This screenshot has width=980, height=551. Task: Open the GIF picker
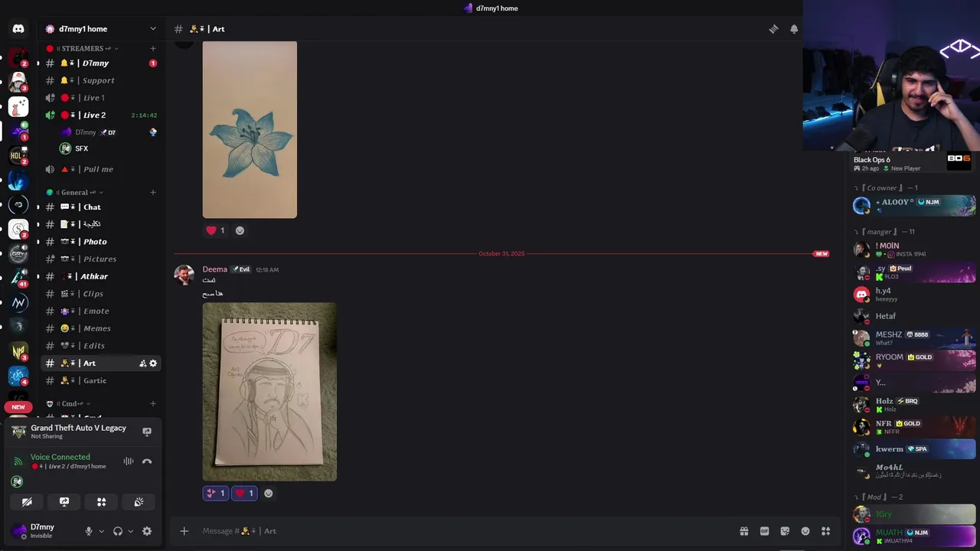(x=764, y=531)
